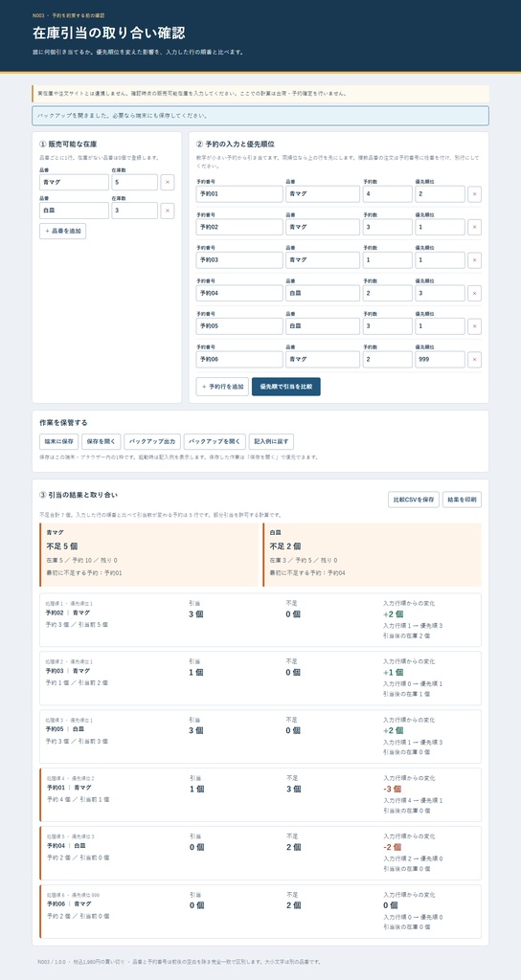Viewport: 521px width, 980px height.
Task: Edit the quantity field of row 予約06
Action: pos(387,360)
